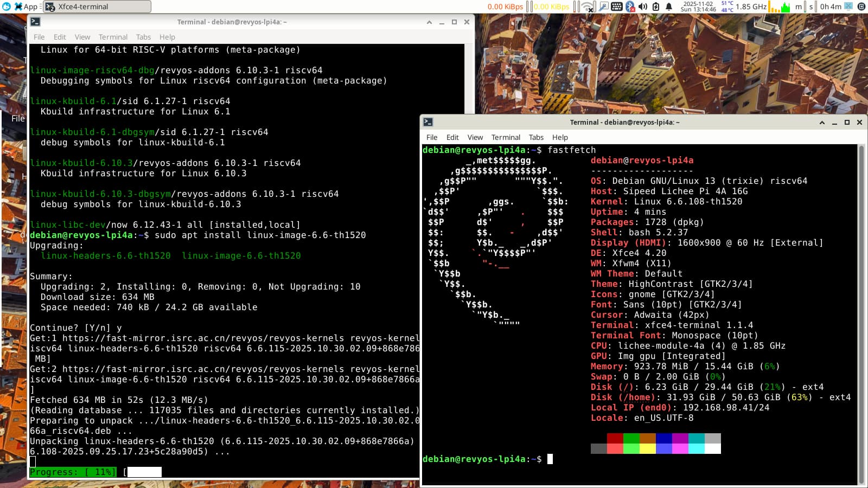868x488 pixels.
Task: Open Tabs menu in the fastfetch terminal
Action: pos(536,138)
